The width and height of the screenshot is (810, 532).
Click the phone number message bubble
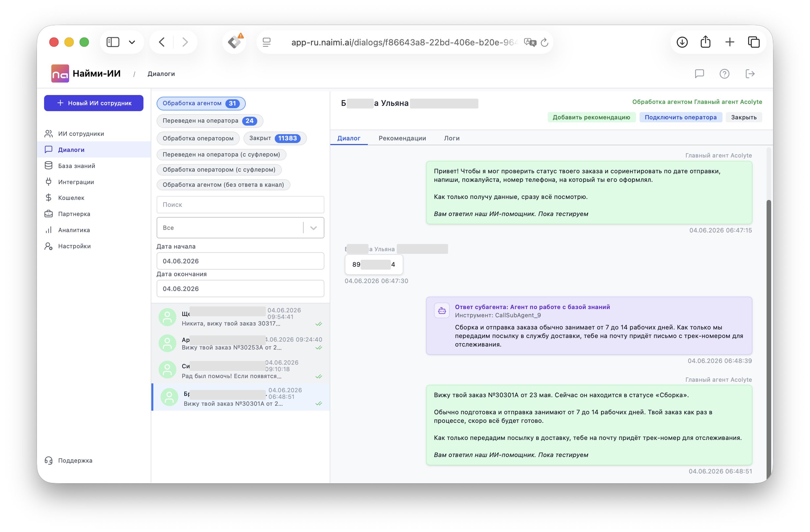tap(374, 264)
